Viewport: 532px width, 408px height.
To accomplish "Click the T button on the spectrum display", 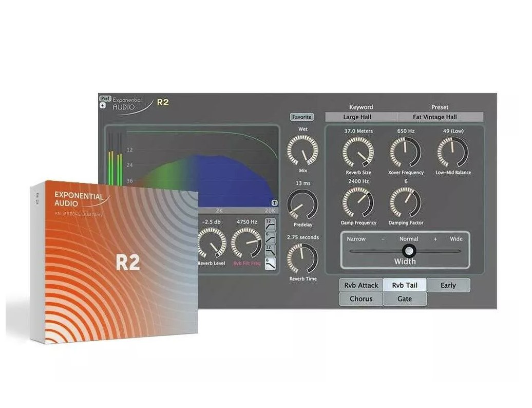I will point(275,202).
